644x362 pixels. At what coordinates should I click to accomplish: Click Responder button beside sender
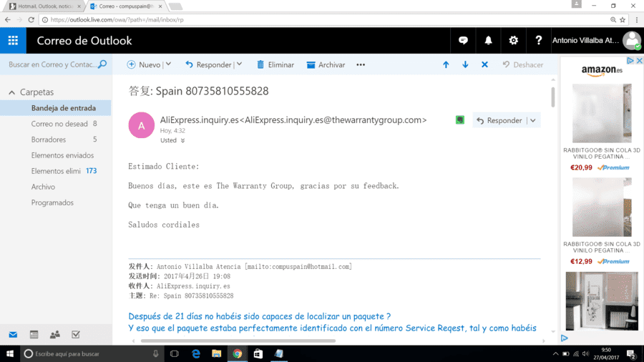click(x=499, y=120)
